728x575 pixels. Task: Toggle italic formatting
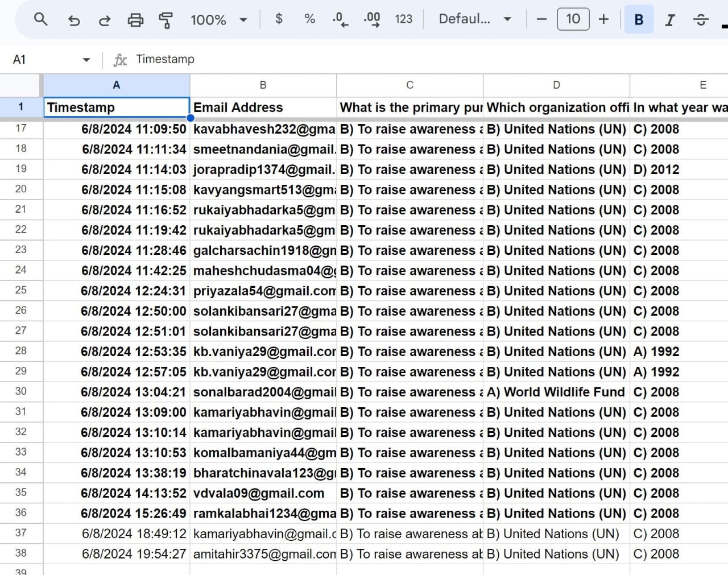(x=670, y=20)
